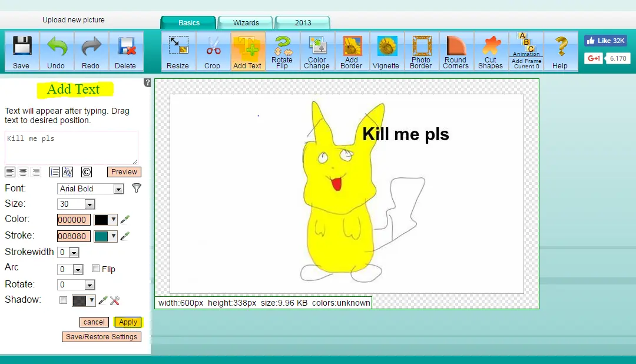Click the teal stroke color swatch
The width and height of the screenshot is (636, 364).
tap(101, 236)
